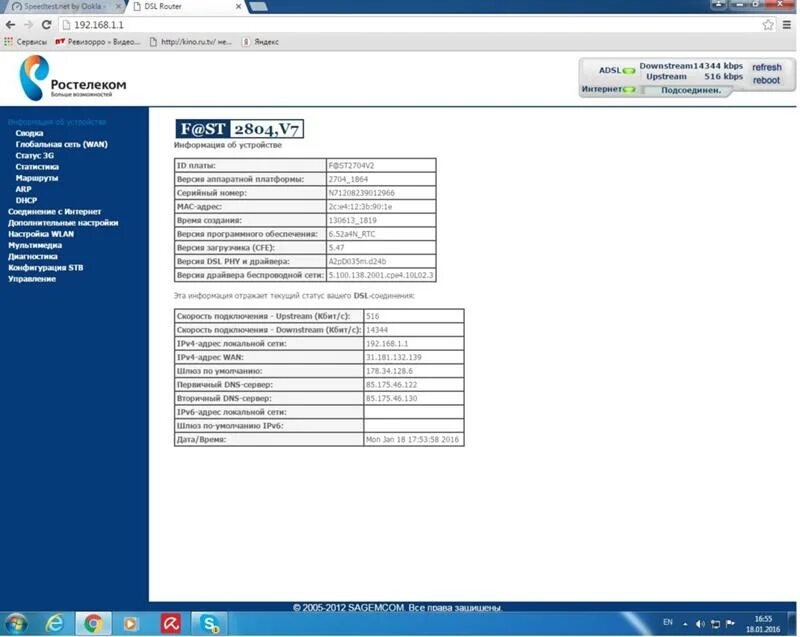Open Настройка WLAN menu section
The image size is (800, 637).
pos(41,234)
